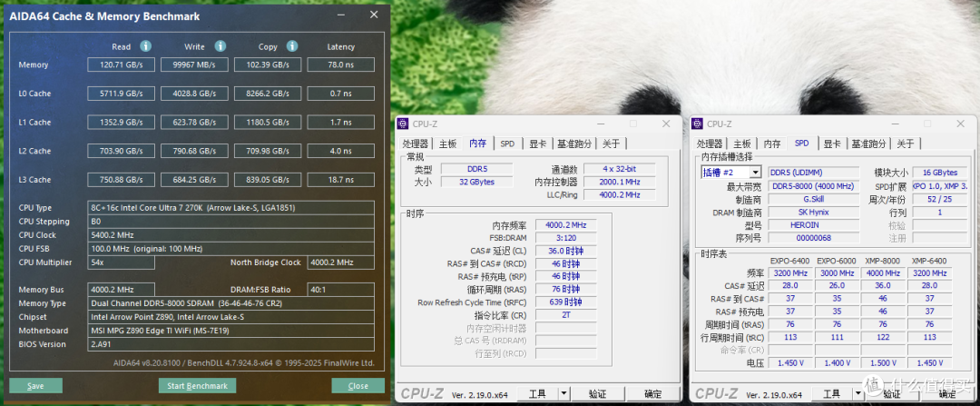Click the Memory Latency value 78.0 ns
Image resolution: width=980 pixels, height=406 pixels.
pyautogui.click(x=340, y=64)
